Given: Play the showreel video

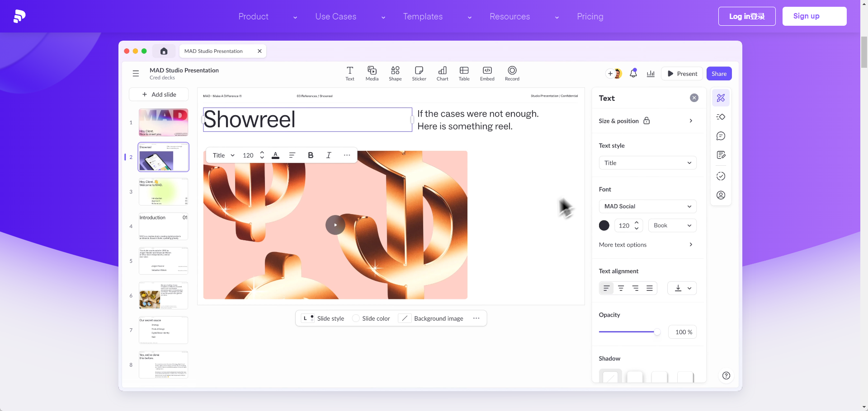Looking at the screenshot, I should click(x=335, y=225).
